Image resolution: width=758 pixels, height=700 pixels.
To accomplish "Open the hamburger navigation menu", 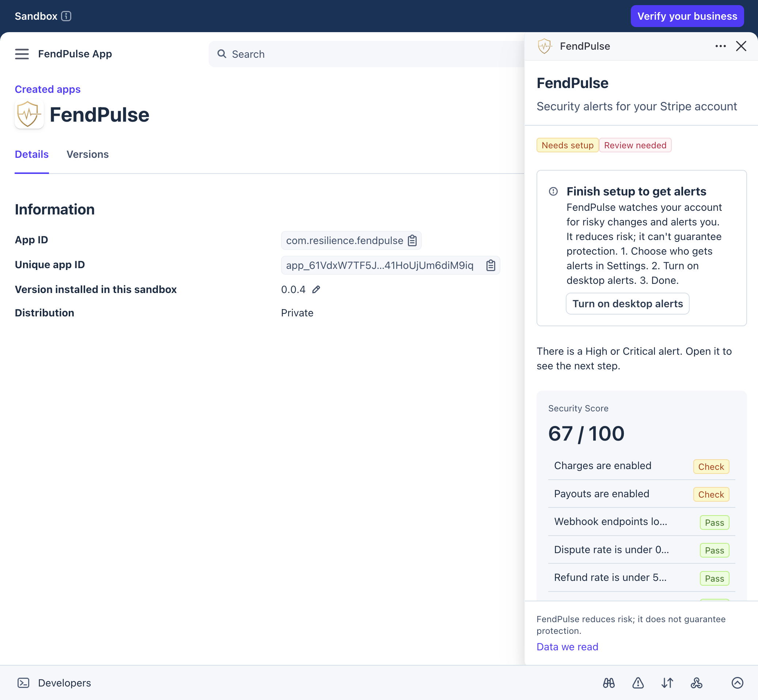I will pyautogui.click(x=22, y=54).
